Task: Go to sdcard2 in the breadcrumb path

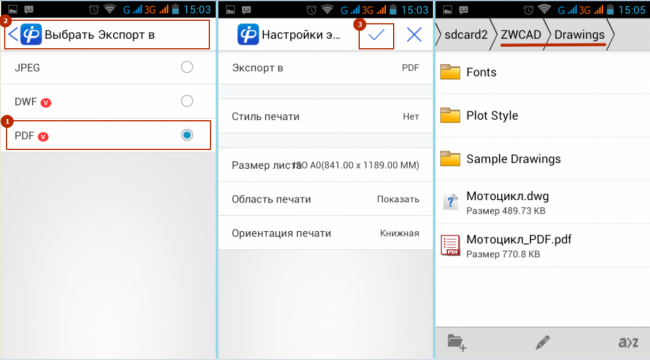Action: pyautogui.click(x=466, y=34)
